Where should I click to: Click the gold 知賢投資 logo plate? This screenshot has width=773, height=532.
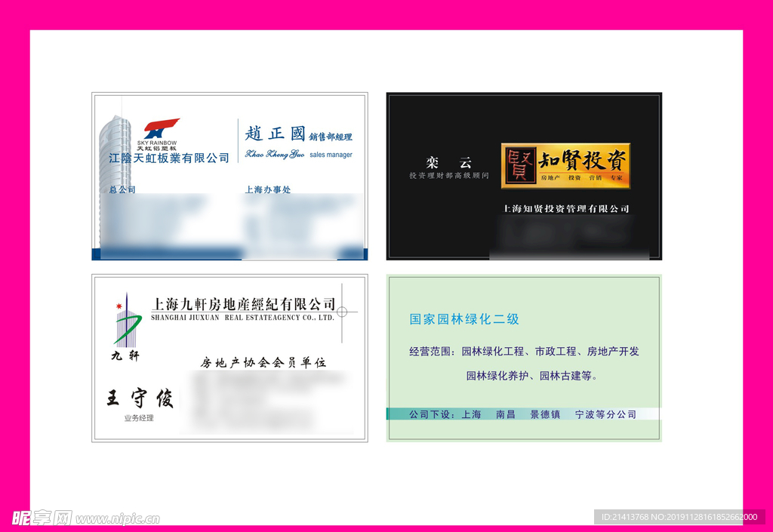tap(565, 165)
